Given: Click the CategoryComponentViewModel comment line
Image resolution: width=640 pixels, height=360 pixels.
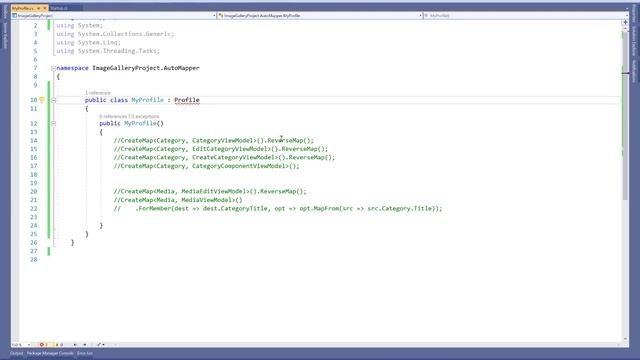Looking at the screenshot, I should tap(207, 166).
